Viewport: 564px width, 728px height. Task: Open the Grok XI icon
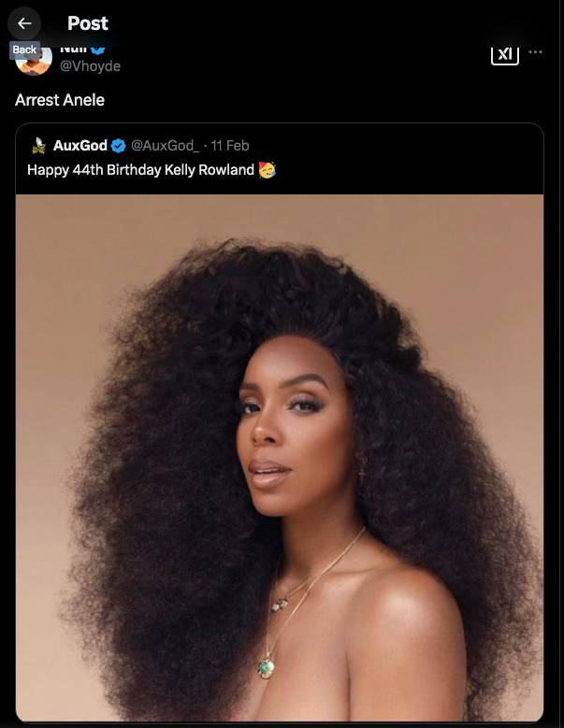click(504, 53)
